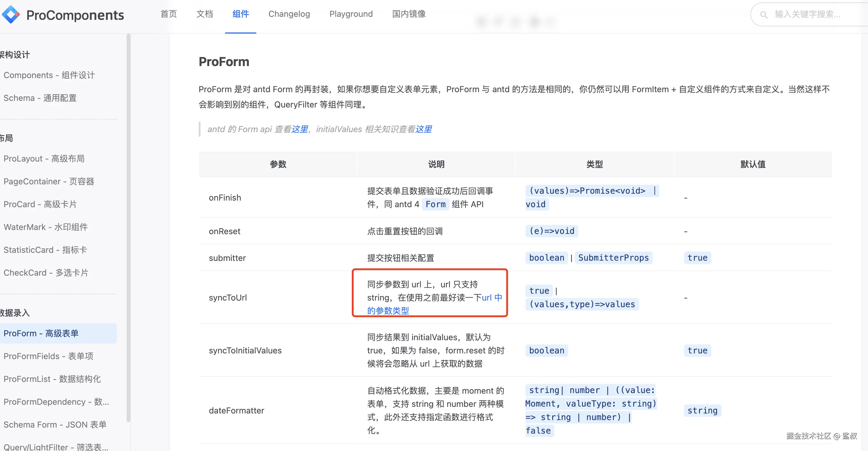Select StatisticCard - 指标卡 in sidebar
The image size is (868, 451).
(45, 250)
